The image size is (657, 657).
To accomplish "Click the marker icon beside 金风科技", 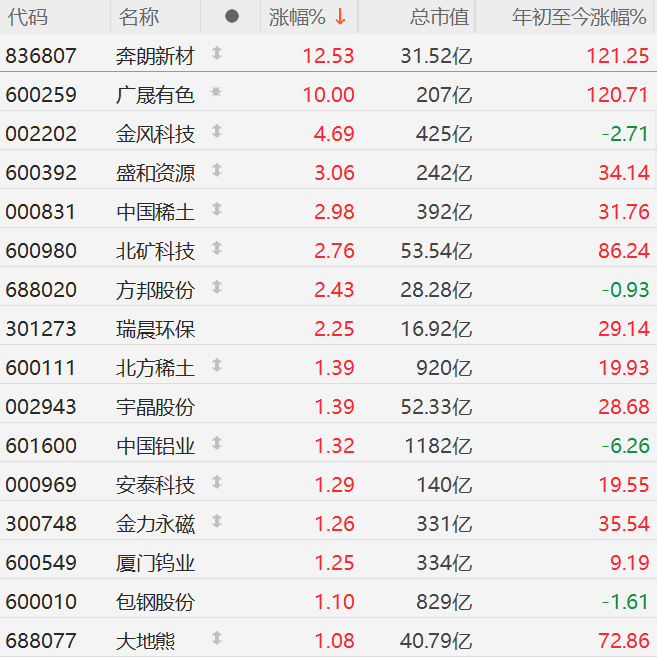I will (217, 131).
